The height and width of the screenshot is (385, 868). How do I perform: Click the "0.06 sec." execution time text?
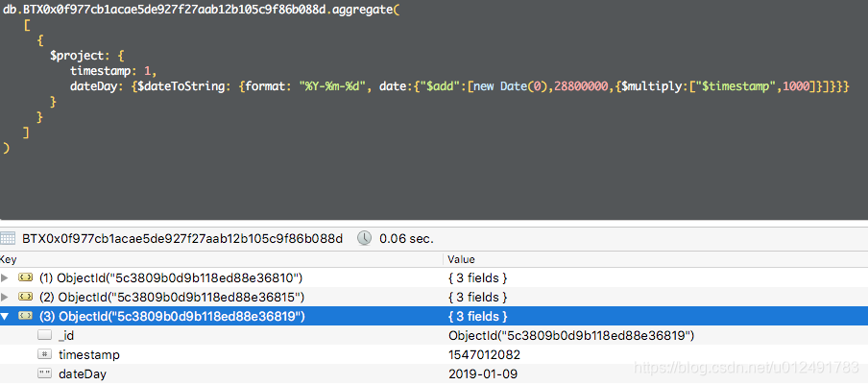(406, 238)
